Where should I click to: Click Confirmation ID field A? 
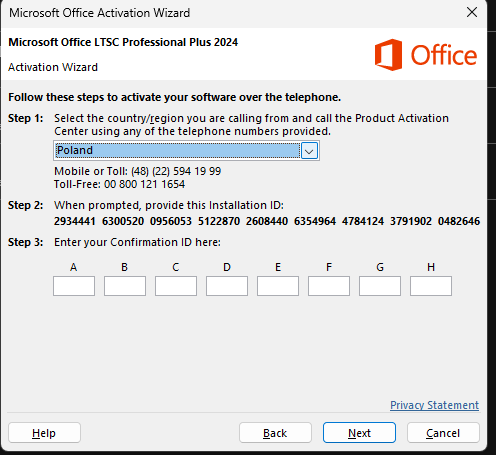[x=74, y=286]
